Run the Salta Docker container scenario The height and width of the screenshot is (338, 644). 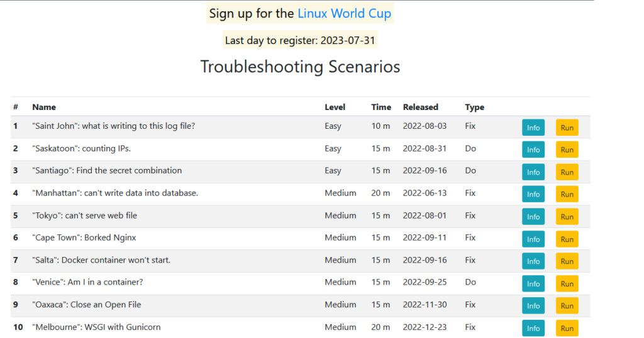click(567, 261)
